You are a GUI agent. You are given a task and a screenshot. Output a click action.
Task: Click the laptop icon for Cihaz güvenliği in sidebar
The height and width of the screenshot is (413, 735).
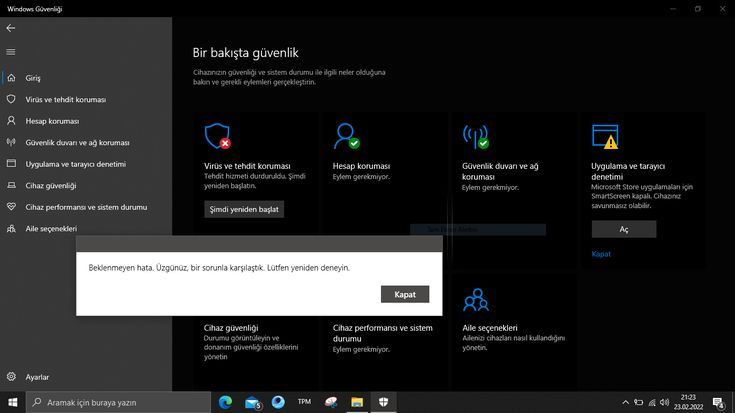coord(11,185)
